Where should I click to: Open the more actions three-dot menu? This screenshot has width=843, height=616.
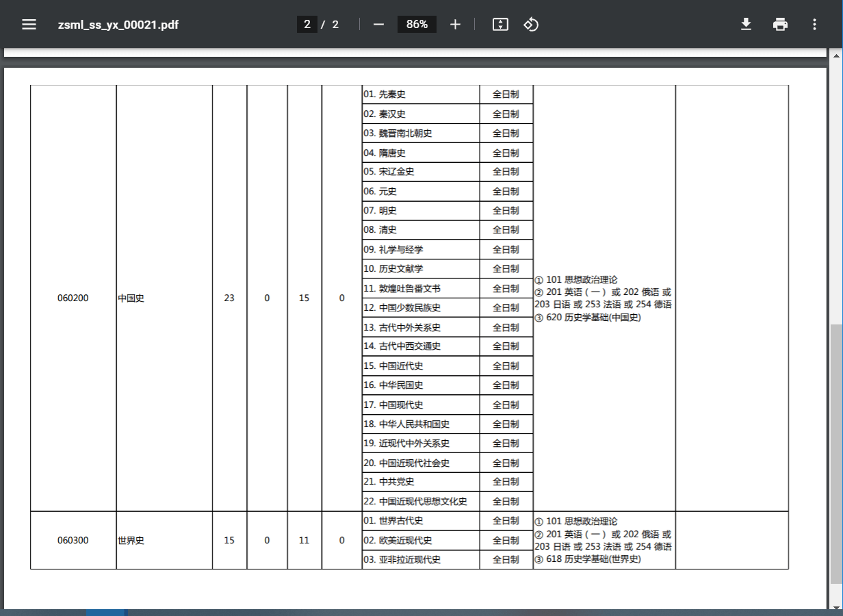pyautogui.click(x=814, y=25)
